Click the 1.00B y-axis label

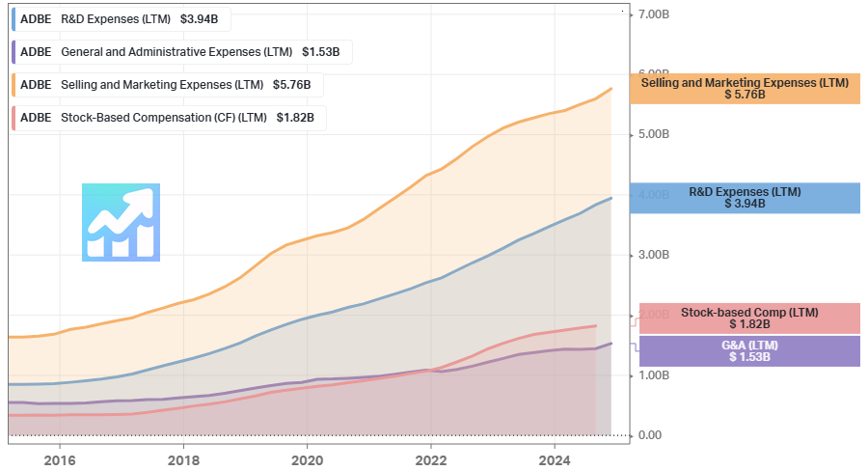[x=654, y=375]
